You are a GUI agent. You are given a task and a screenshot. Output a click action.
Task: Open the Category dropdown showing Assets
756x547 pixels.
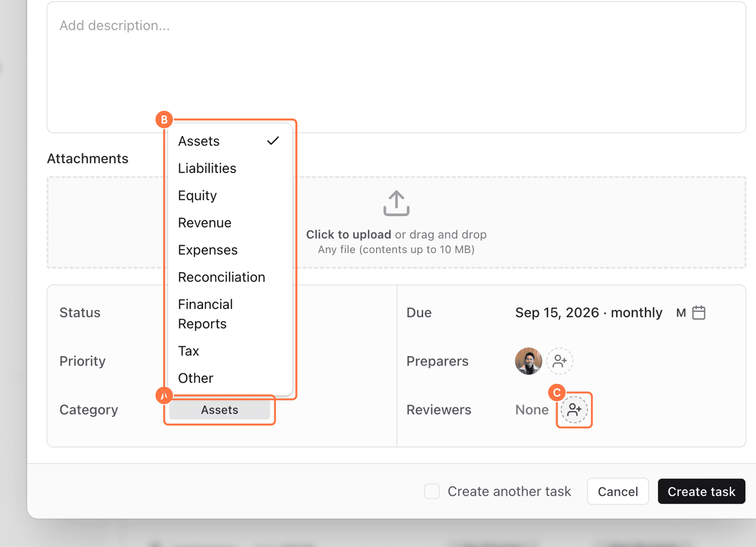point(220,410)
